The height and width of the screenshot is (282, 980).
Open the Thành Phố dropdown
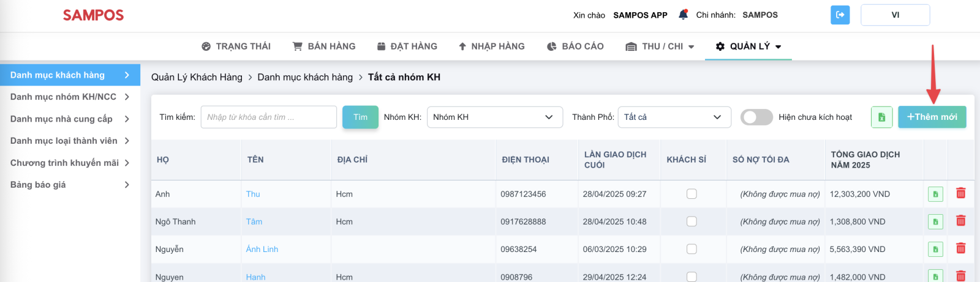[x=674, y=117]
